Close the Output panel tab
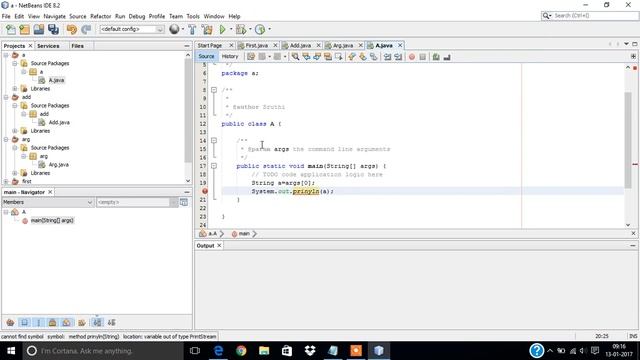This screenshot has width=640, height=360. 219,246
